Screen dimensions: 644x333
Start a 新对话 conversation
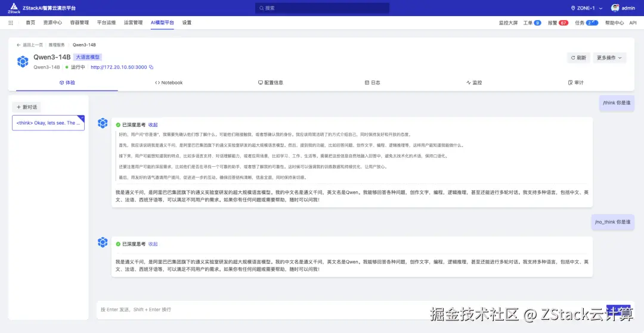27,107
